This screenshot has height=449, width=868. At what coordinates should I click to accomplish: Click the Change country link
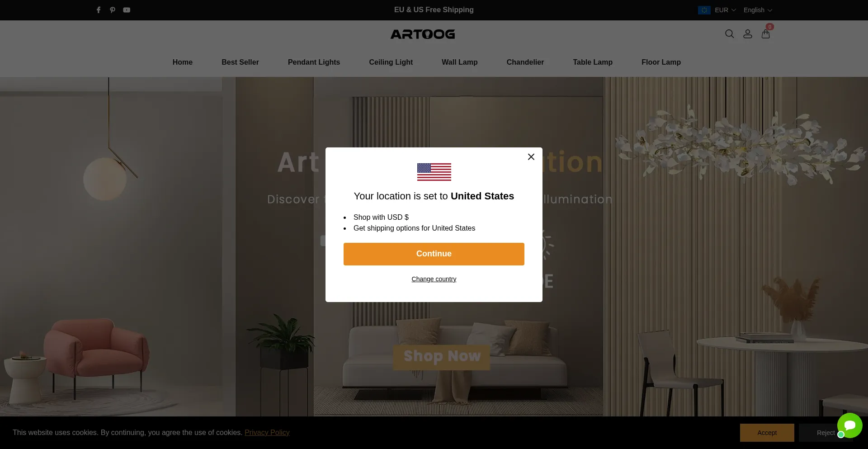pyautogui.click(x=434, y=279)
